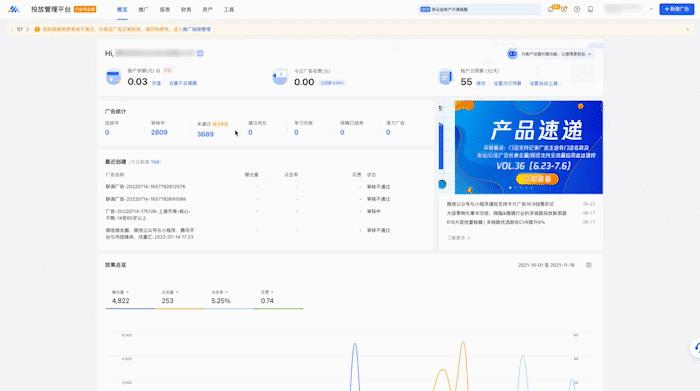Click the blue link at the warning banner's end
This screenshot has height=391, width=700.
pyautogui.click(x=196, y=29)
